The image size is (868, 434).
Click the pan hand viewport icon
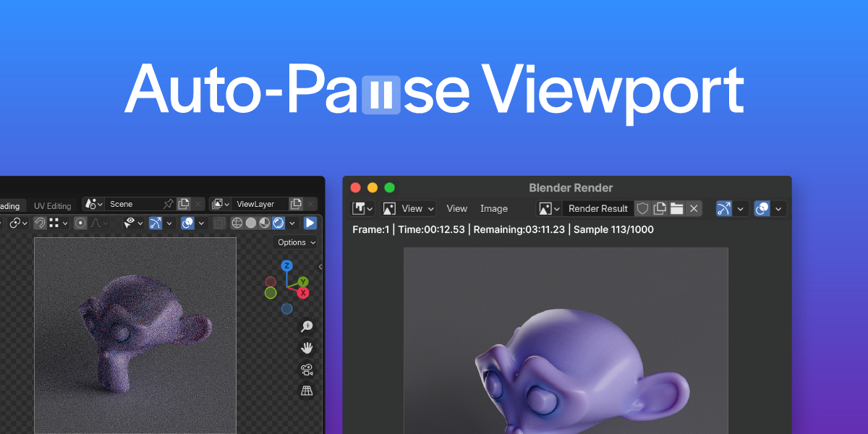(x=307, y=348)
